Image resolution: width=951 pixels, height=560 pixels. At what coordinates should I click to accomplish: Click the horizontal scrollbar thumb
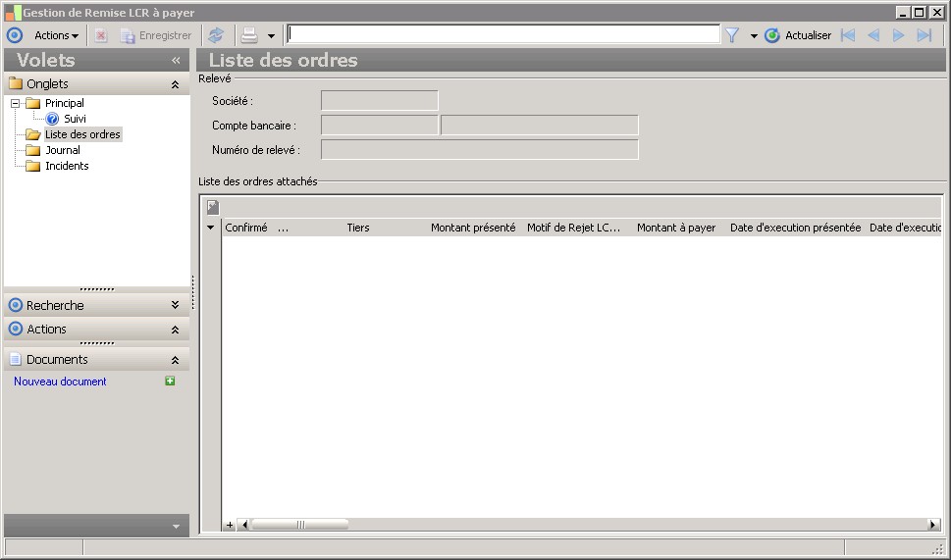click(300, 525)
